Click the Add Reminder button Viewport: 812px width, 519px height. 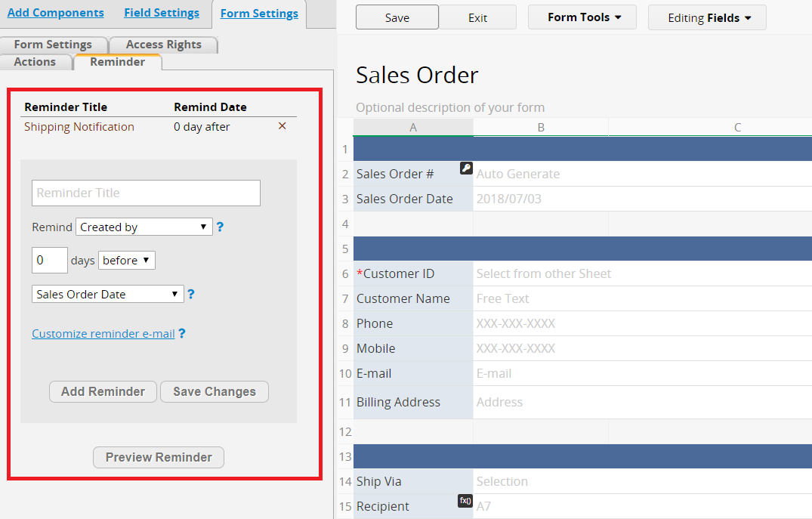point(103,391)
